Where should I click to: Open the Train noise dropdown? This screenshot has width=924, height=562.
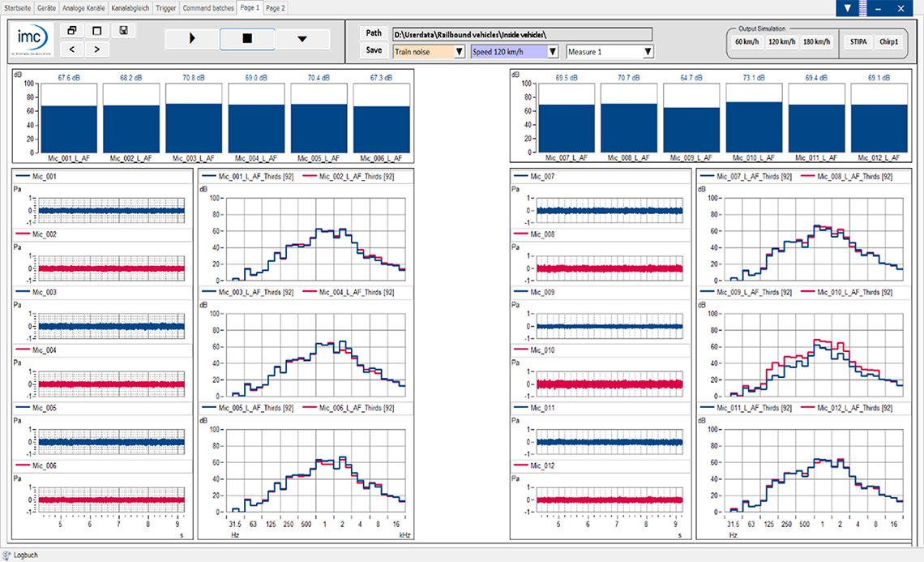coord(429,52)
